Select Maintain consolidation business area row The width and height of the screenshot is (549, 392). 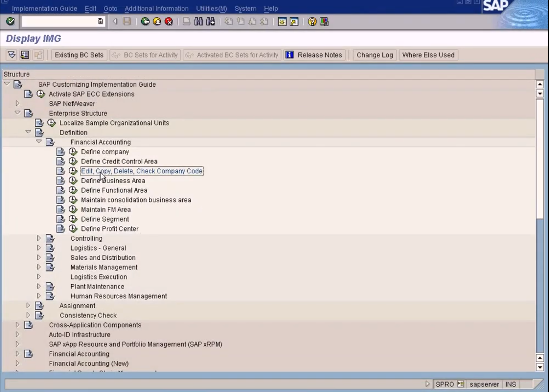[136, 200]
